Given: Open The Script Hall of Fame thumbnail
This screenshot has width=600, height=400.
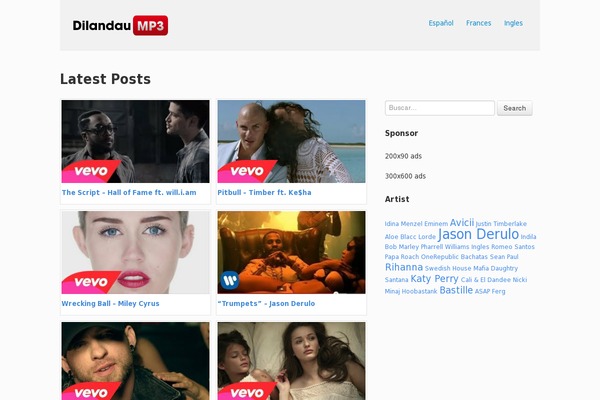Looking at the screenshot, I should [x=135, y=141].
